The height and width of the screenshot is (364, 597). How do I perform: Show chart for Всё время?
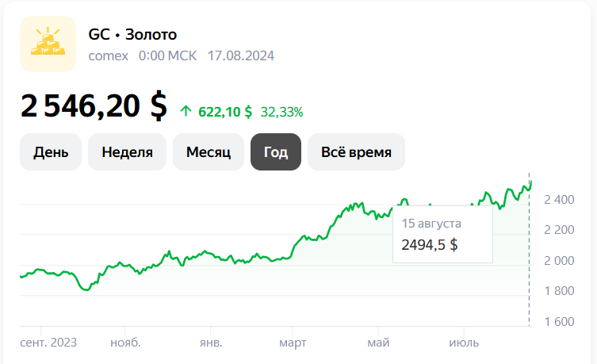tap(356, 152)
